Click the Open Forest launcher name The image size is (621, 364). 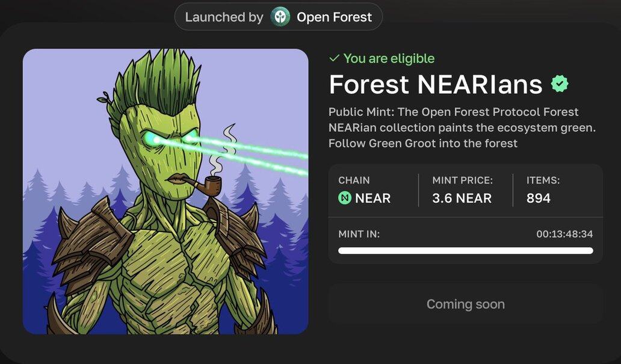334,17
